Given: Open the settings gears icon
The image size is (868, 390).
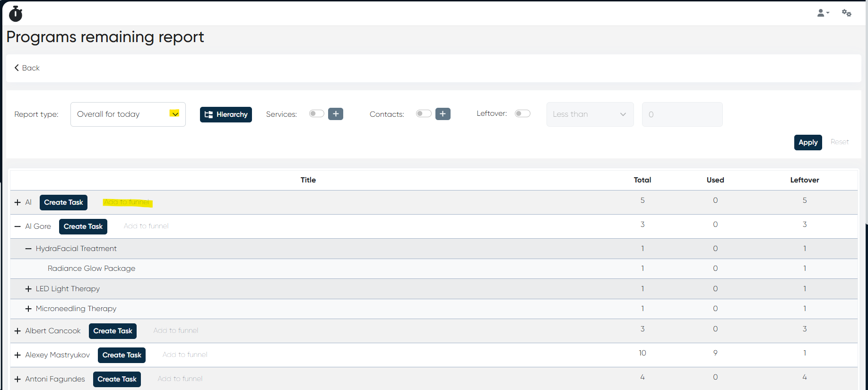Looking at the screenshot, I should pos(846,13).
